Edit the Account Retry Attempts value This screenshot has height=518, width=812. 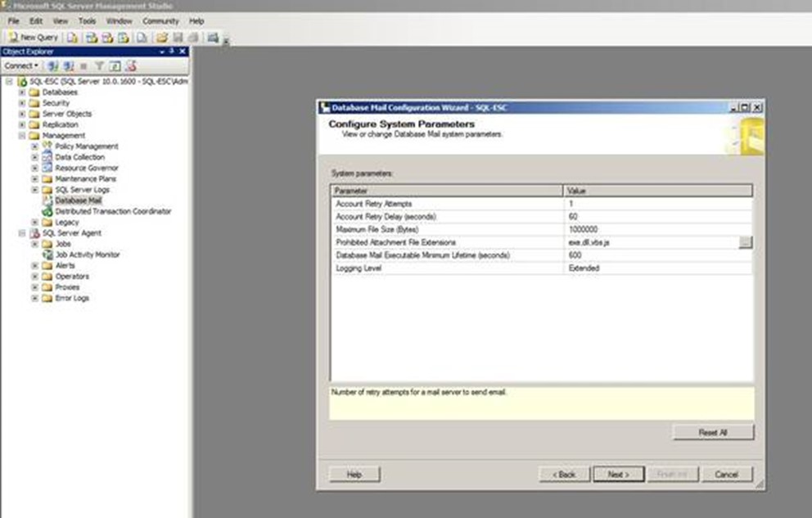(657, 204)
